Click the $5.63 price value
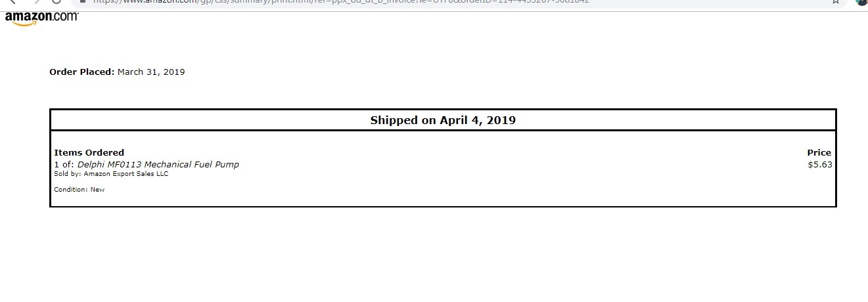 click(x=819, y=164)
